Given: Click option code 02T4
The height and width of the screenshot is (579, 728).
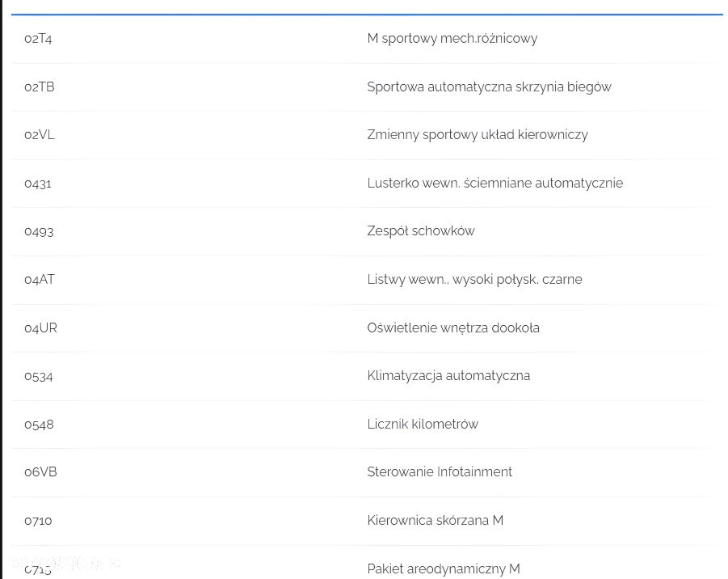Looking at the screenshot, I should coord(38,39).
